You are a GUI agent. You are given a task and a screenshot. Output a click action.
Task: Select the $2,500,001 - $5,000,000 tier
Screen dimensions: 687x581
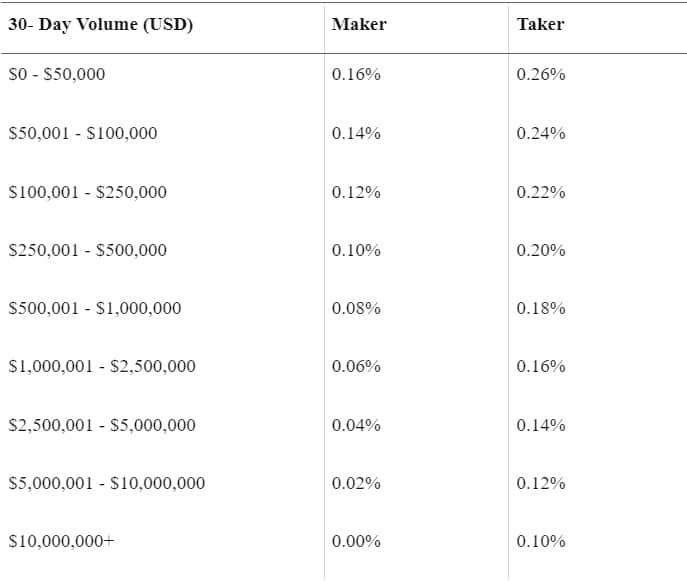click(x=102, y=425)
